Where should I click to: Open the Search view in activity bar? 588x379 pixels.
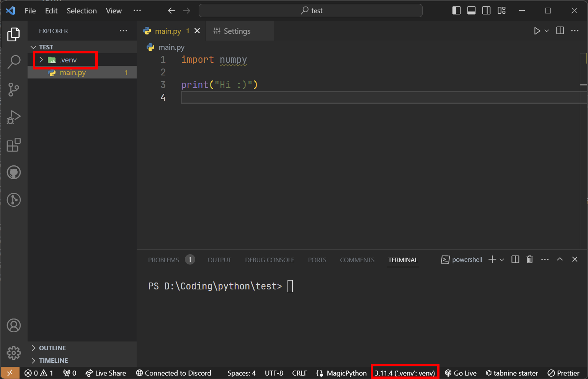pos(14,61)
